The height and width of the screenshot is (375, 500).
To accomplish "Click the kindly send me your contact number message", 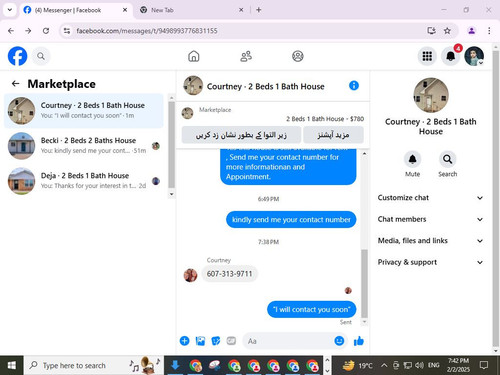I will [291, 220].
